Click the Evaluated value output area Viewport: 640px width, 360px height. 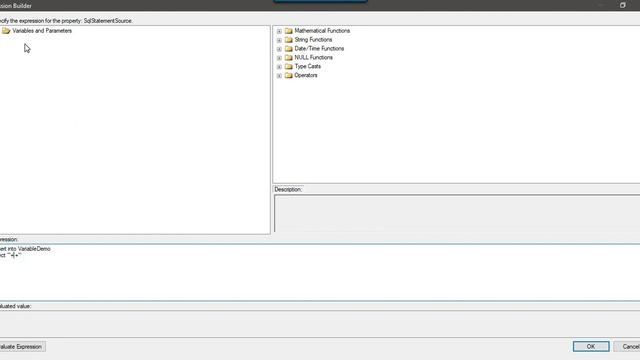[x=320, y=324]
